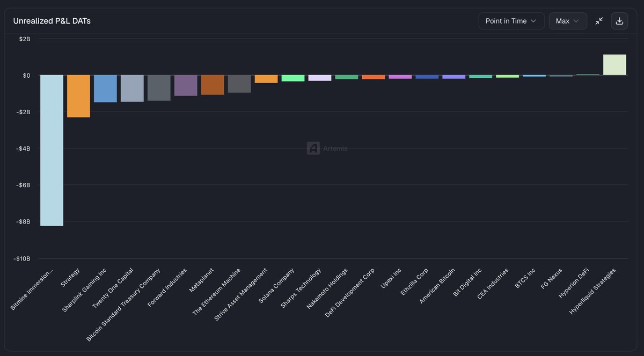This screenshot has width=644, height=356.
Task: Click the BTCS Inc axis label
Action: click(525, 278)
